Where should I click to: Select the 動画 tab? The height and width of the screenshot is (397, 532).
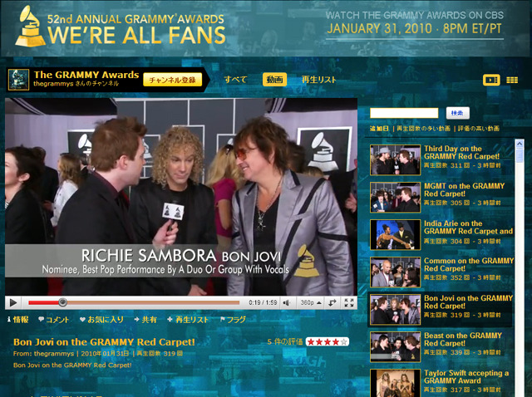click(x=274, y=80)
